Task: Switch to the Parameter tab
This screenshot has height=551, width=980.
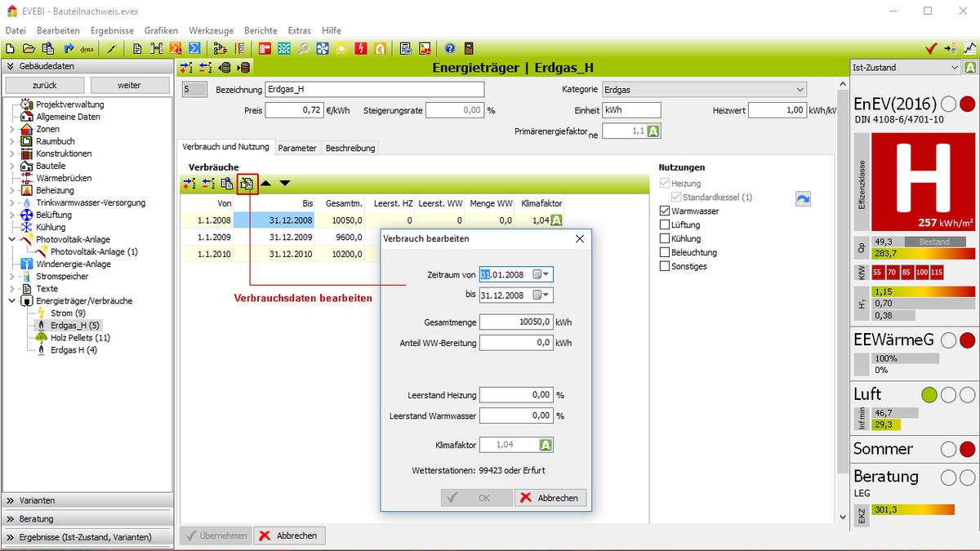Action: pyautogui.click(x=296, y=149)
